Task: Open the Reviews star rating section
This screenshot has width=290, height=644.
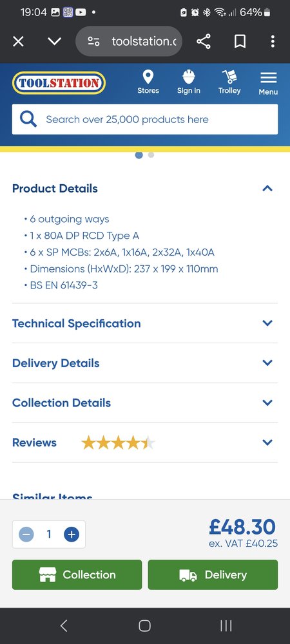Action: 145,443
